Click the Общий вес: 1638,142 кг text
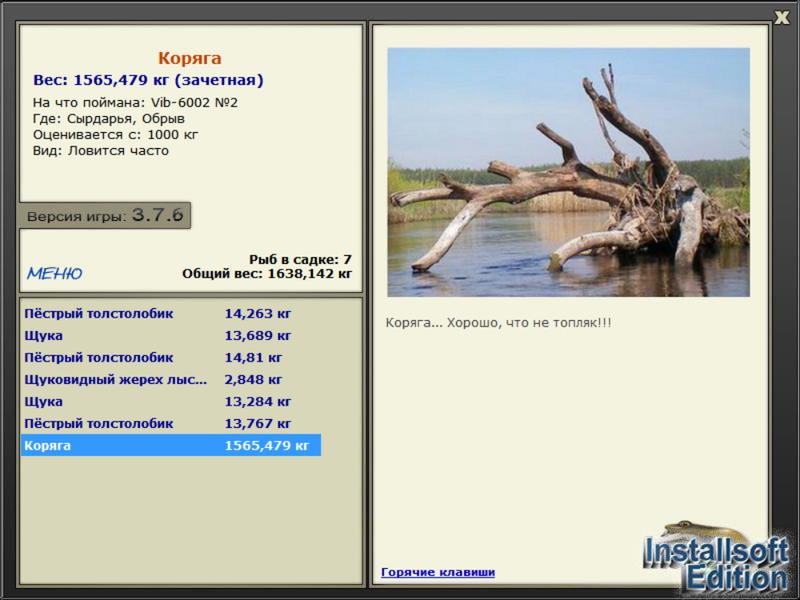Screen dimensions: 800x600 (267, 273)
